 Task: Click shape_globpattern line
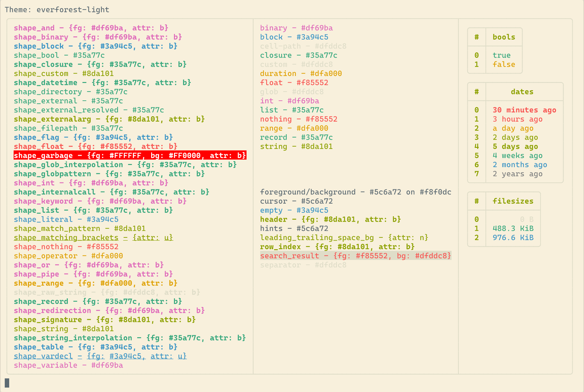pos(109,174)
